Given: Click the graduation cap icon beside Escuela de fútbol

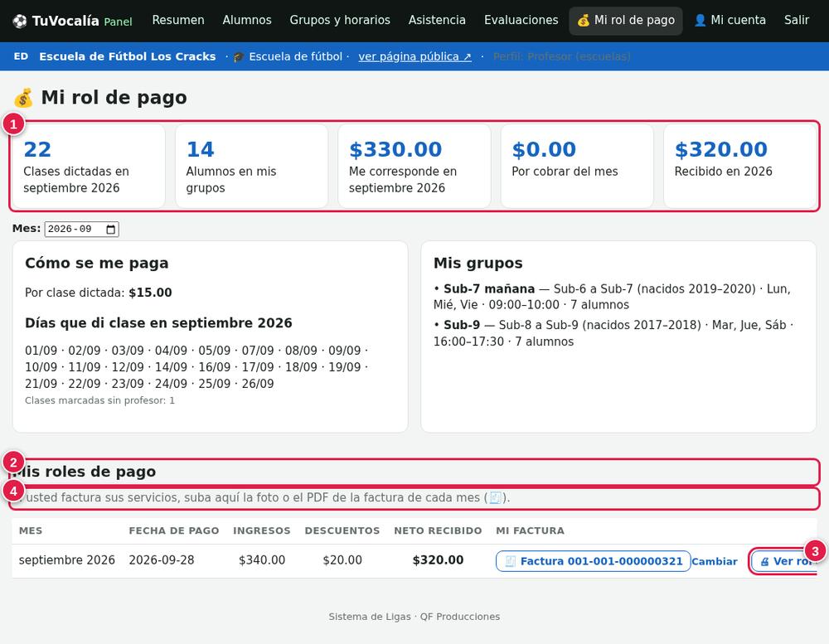Looking at the screenshot, I should (x=239, y=56).
